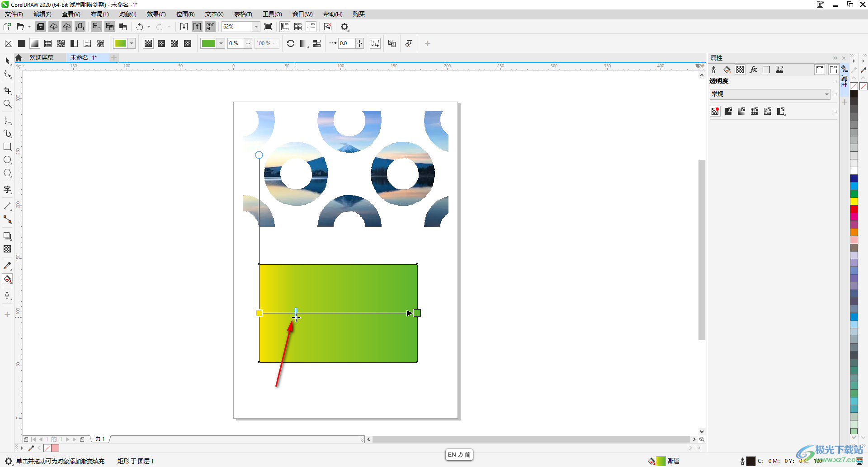Select the Crop tool

coord(7,91)
